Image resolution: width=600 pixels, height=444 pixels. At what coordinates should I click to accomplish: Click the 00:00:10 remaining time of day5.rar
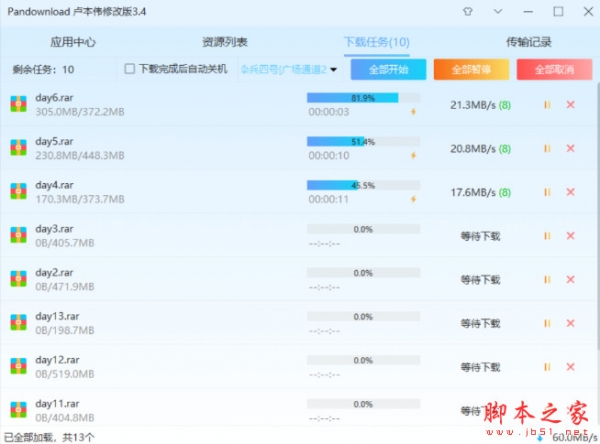(329, 155)
